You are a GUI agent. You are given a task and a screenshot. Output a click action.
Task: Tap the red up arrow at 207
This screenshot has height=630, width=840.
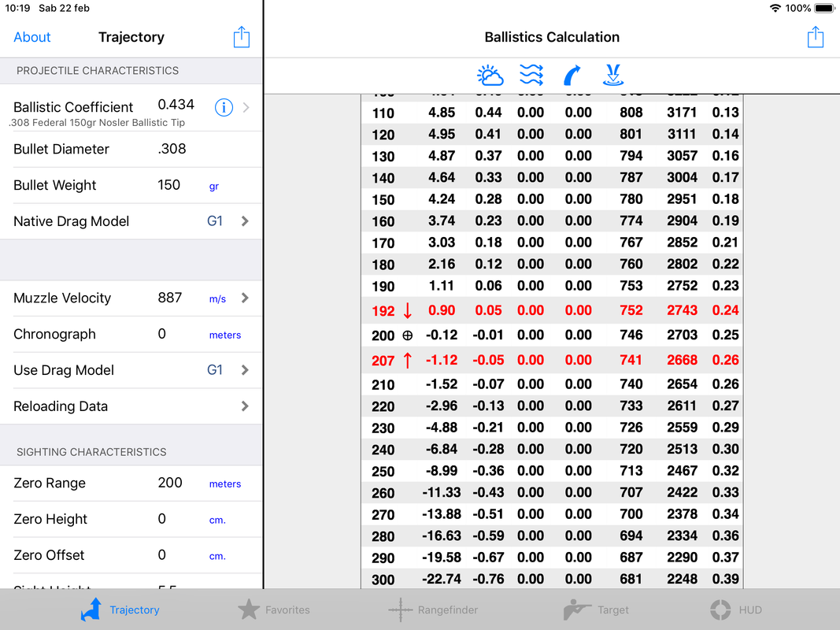(408, 361)
